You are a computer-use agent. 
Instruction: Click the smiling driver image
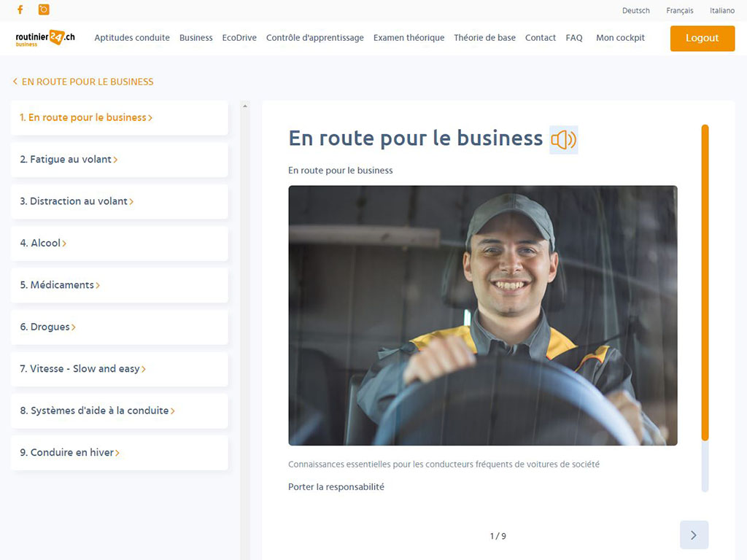482,315
